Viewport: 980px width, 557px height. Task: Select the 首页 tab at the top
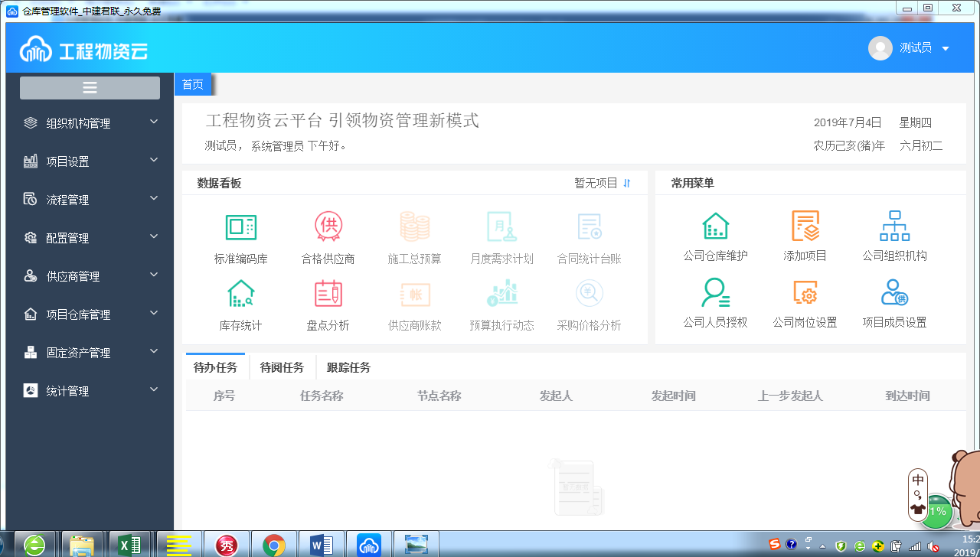tap(192, 84)
